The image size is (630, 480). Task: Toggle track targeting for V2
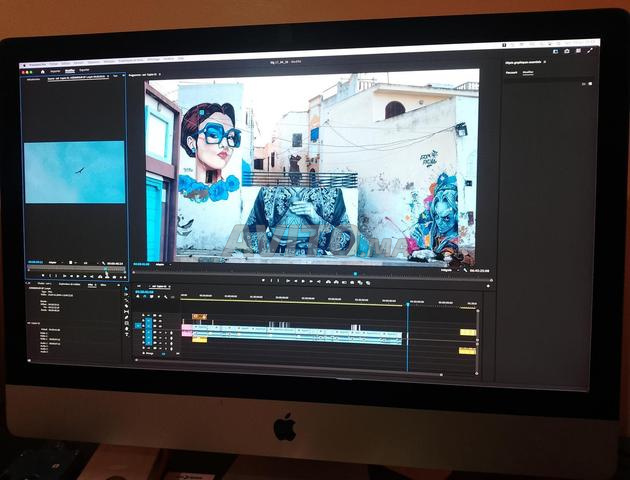tap(148, 321)
